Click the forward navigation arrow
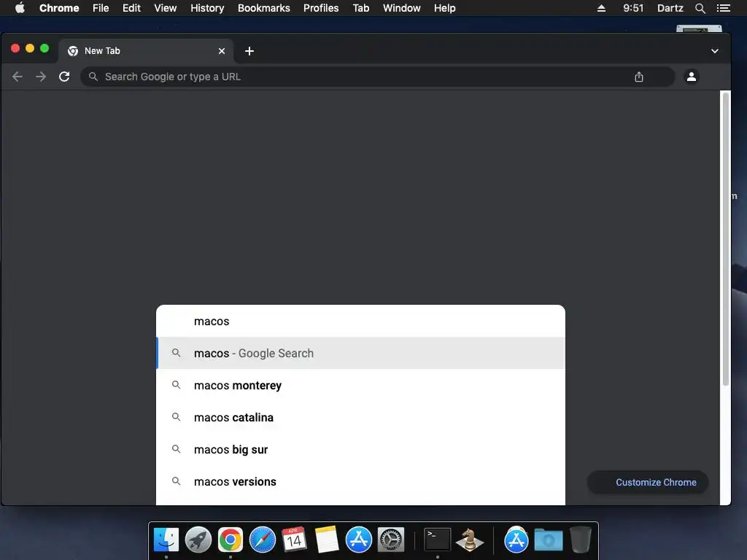 click(x=41, y=77)
